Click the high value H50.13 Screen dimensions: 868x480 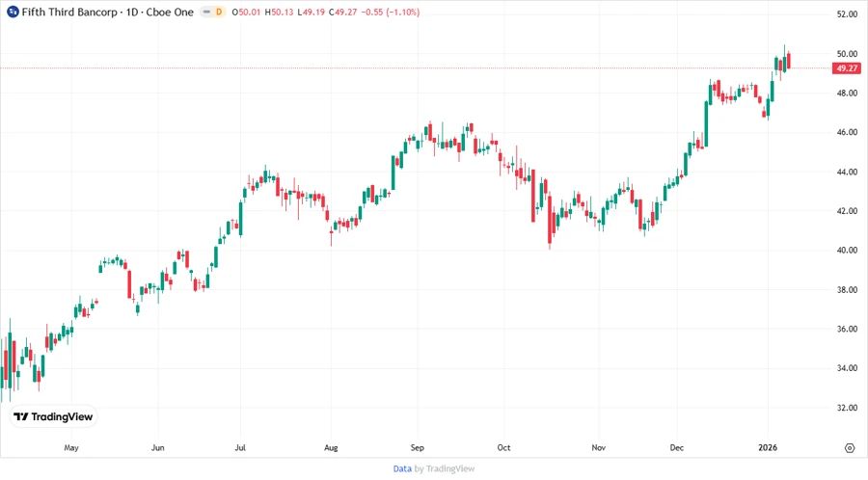(x=279, y=13)
